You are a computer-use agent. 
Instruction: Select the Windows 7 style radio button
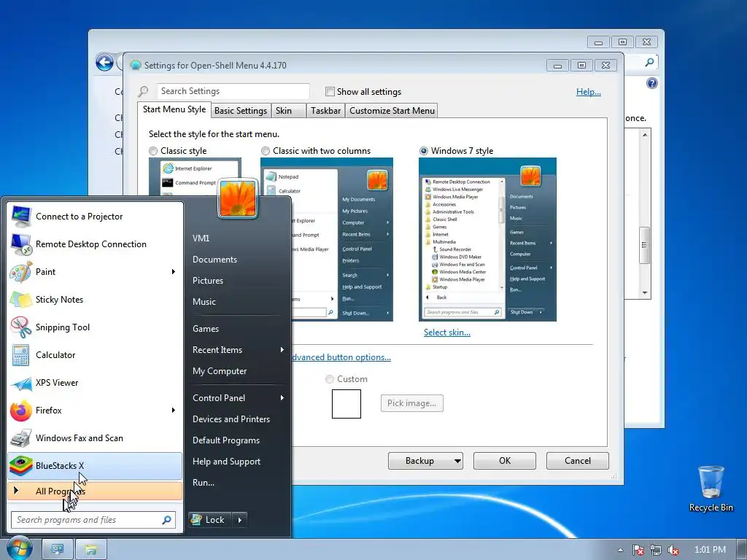coord(424,151)
